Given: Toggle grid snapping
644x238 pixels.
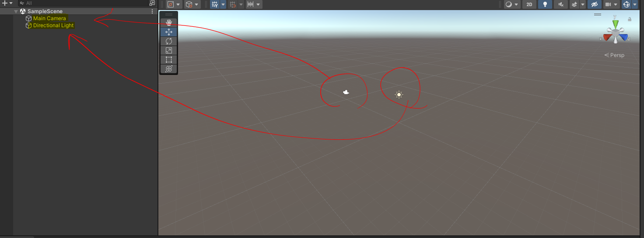Looking at the screenshot, I should click(233, 4).
